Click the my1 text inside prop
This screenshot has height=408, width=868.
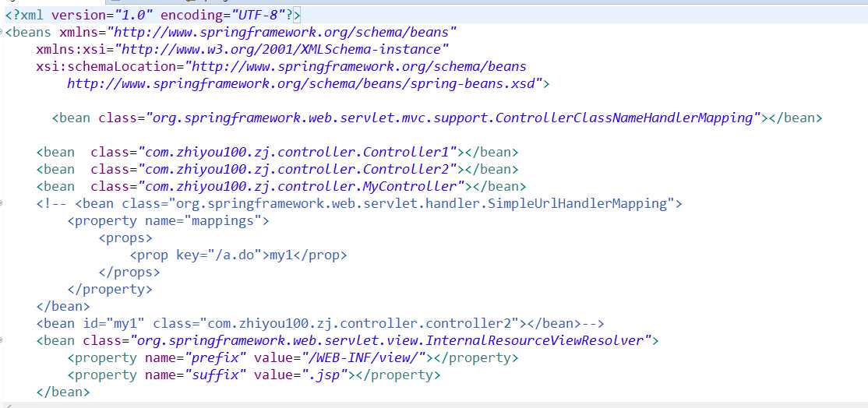pyautogui.click(x=281, y=255)
